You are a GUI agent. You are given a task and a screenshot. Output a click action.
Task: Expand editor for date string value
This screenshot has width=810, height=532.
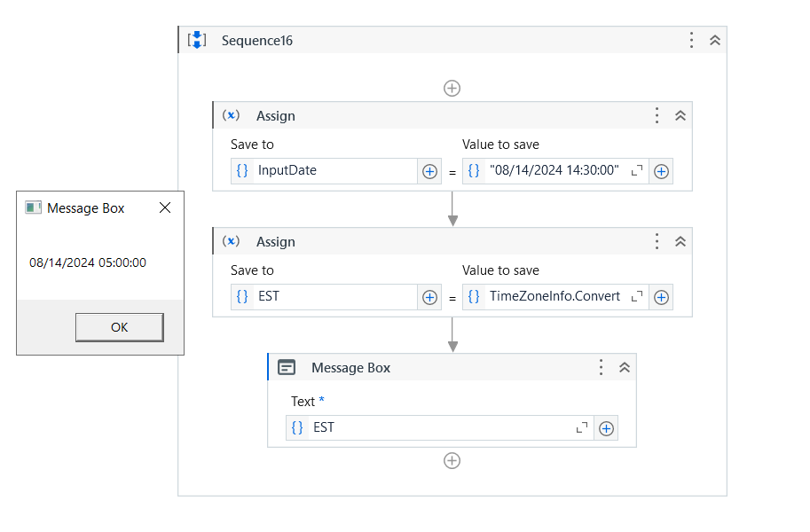pyautogui.click(x=637, y=170)
